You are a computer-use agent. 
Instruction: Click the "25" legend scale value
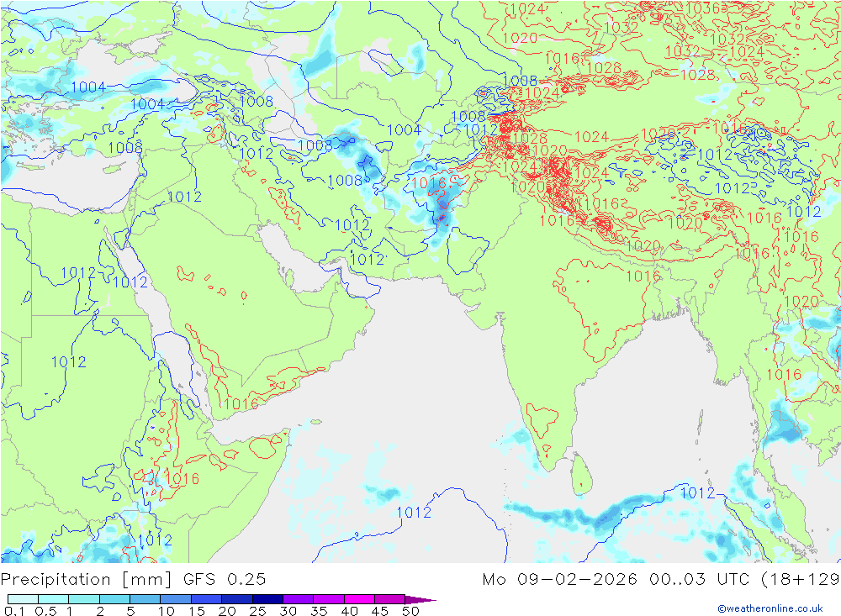pos(258,611)
